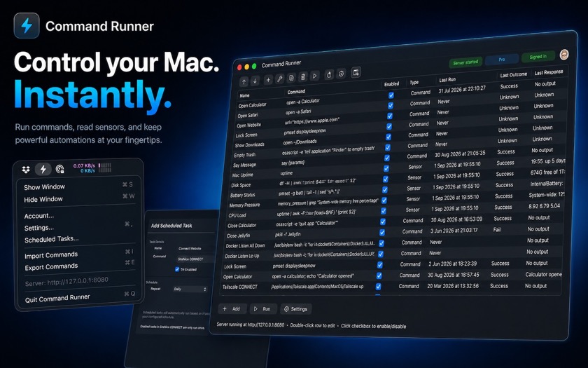Click the share/export toolbar icon

tap(329, 75)
